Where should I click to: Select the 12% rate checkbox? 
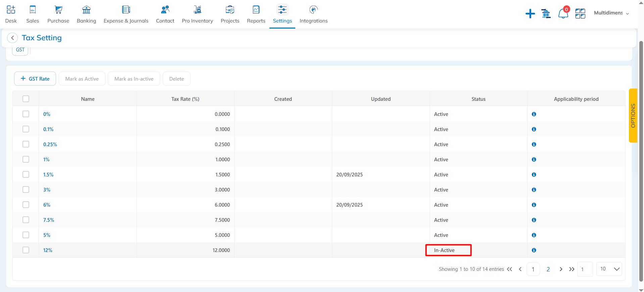point(26,250)
